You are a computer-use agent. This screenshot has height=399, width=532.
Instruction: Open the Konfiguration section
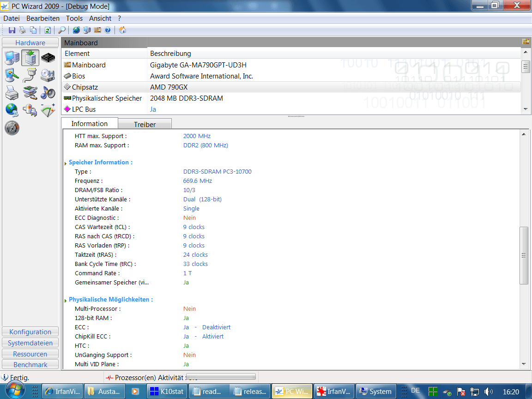tap(30, 332)
